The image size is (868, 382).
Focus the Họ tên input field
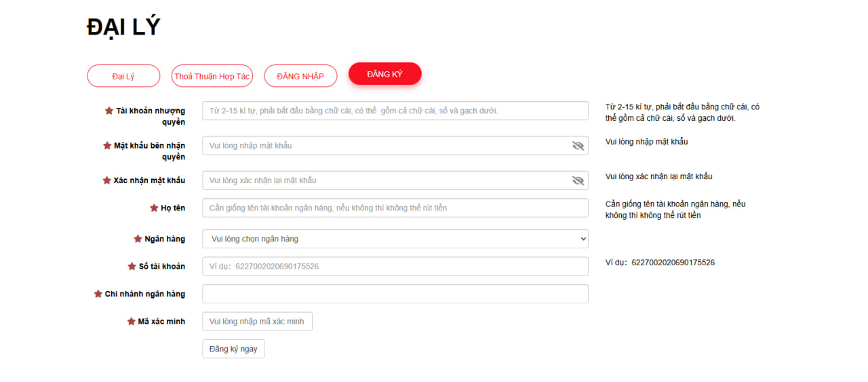395,208
